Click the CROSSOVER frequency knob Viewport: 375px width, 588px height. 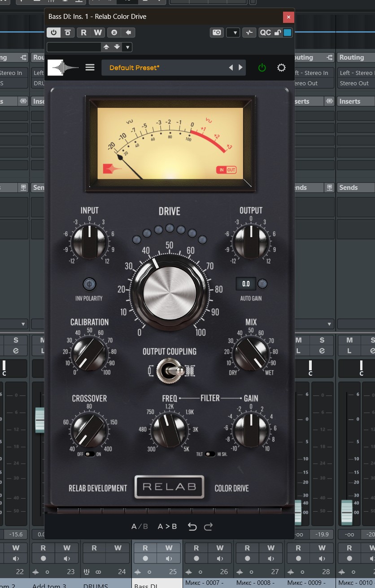click(90, 430)
